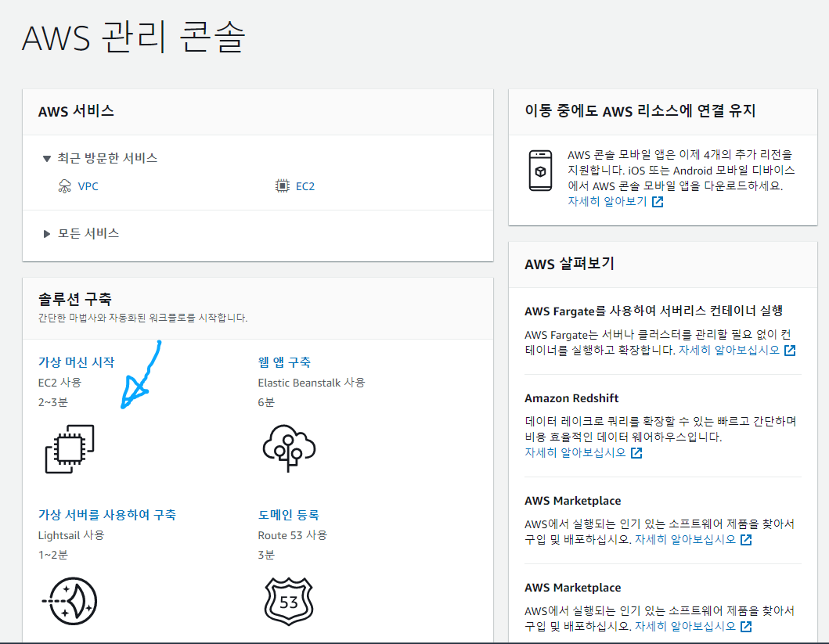Click the 'AWS 살펴보기' panel heading
Viewport: 829px width, 644px height.
point(569,264)
